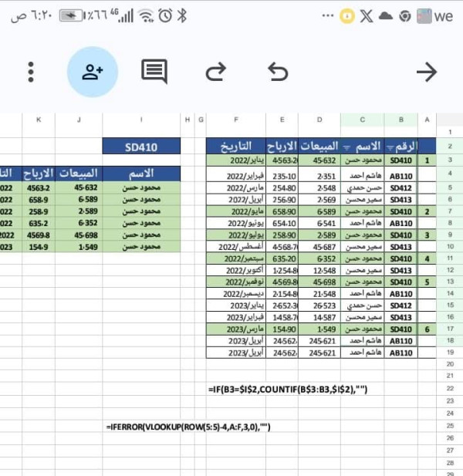The image size is (463, 476).
Task: Tap the Bluetooth status icon
Action: [x=182, y=15]
